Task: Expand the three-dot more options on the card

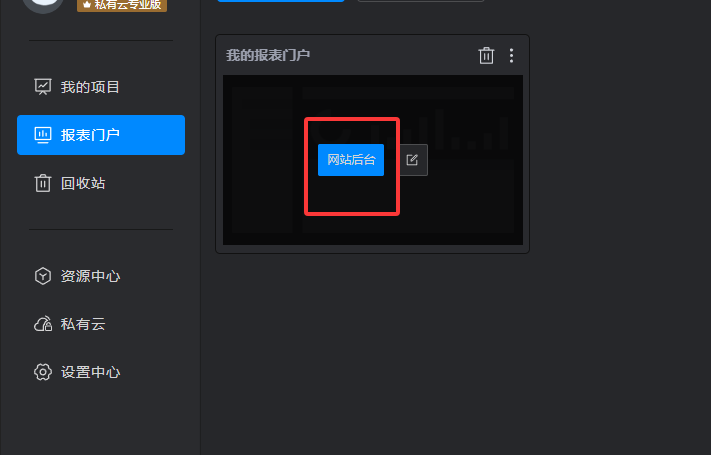Action: tap(511, 55)
